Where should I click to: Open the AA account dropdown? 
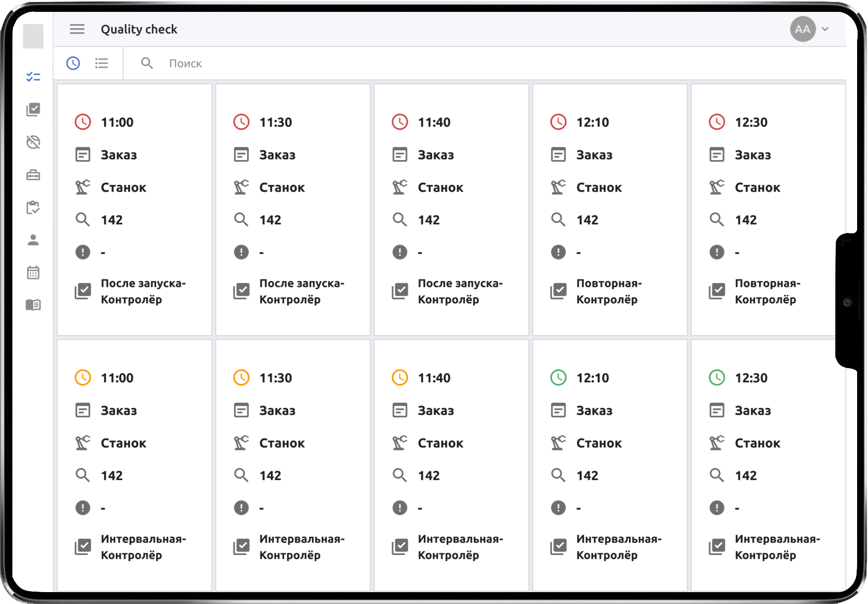[x=802, y=29]
